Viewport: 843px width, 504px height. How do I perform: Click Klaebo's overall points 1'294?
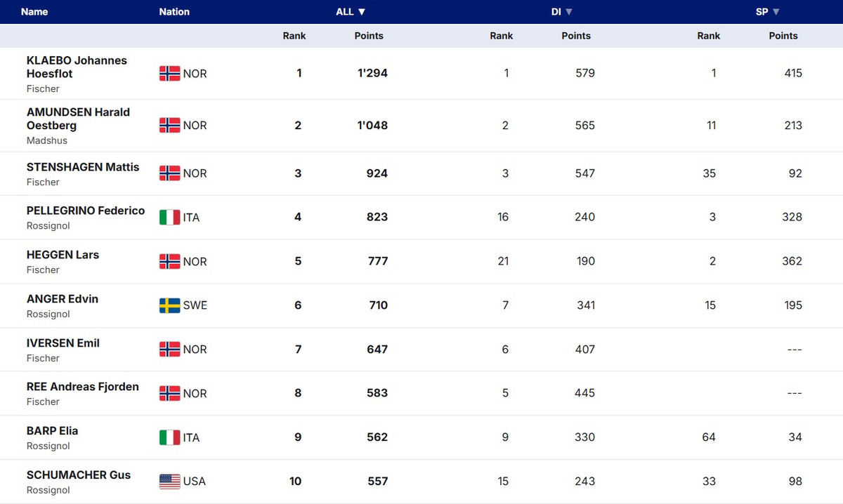372,73
